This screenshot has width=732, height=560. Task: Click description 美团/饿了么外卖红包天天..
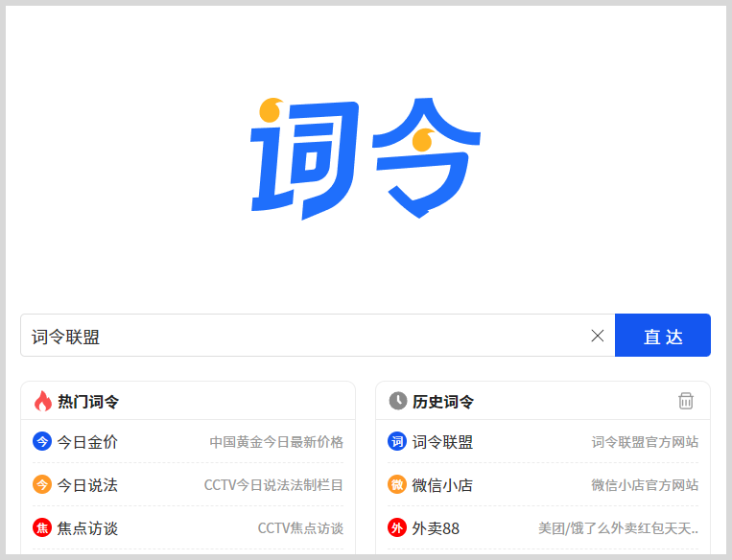coord(618,528)
